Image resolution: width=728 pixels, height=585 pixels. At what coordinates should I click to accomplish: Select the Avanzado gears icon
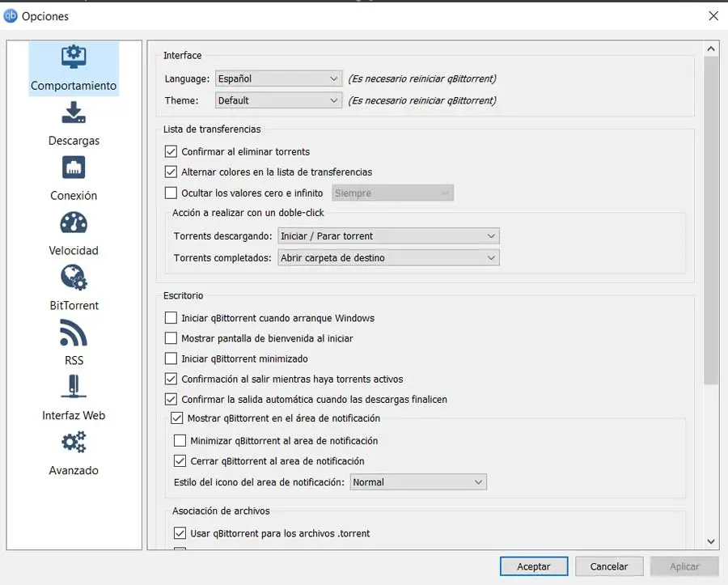(x=74, y=442)
